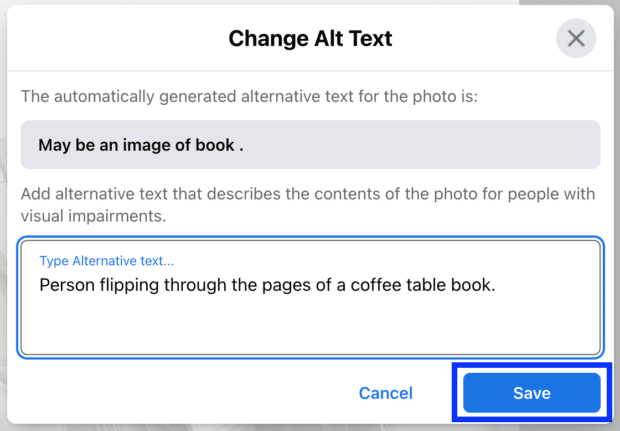Click empty space below text inside the input box

point(310,326)
